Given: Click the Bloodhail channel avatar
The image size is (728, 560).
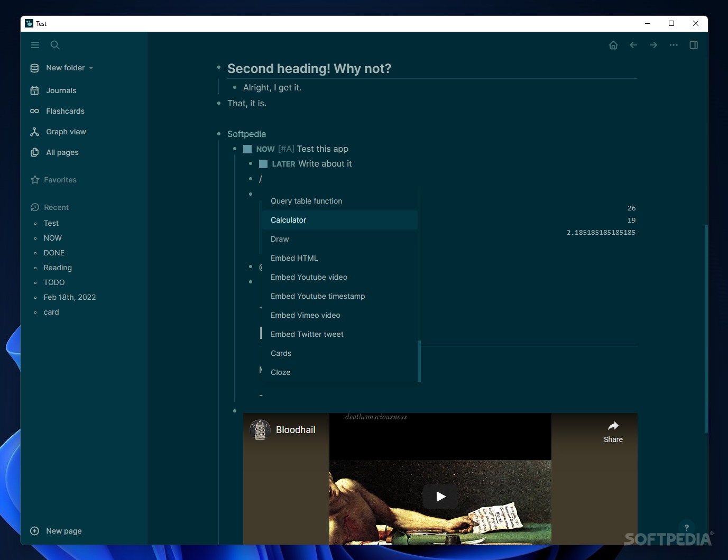Looking at the screenshot, I should [x=260, y=430].
